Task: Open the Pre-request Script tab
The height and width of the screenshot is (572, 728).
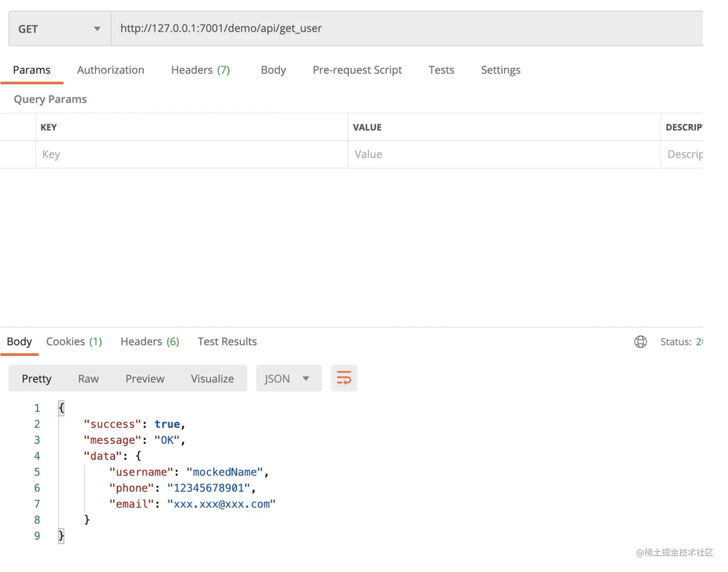Action: point(357,70)
